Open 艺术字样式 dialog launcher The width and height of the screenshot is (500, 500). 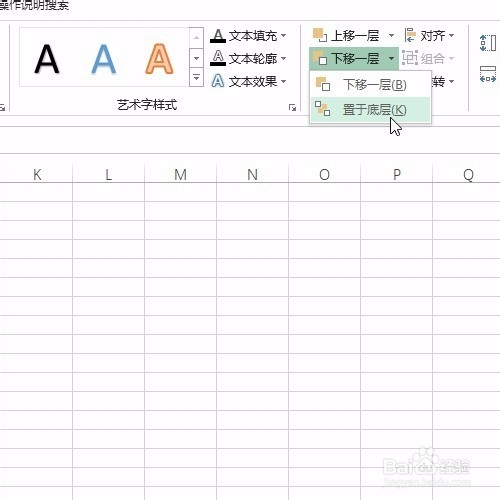click(292, 107)
